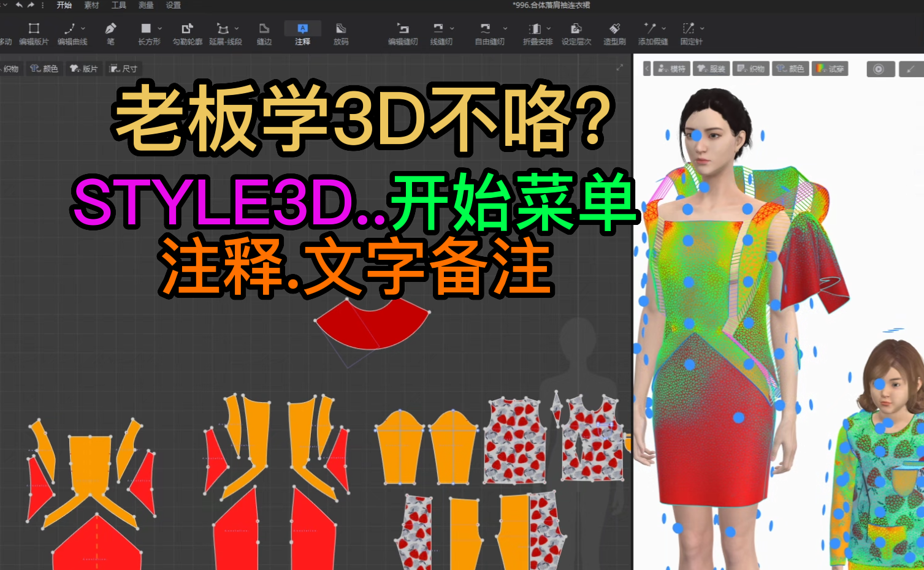Collapse the 3D view toolbar left chevron
Viewport: 924px width, 570px height.
tap(647, 69)
